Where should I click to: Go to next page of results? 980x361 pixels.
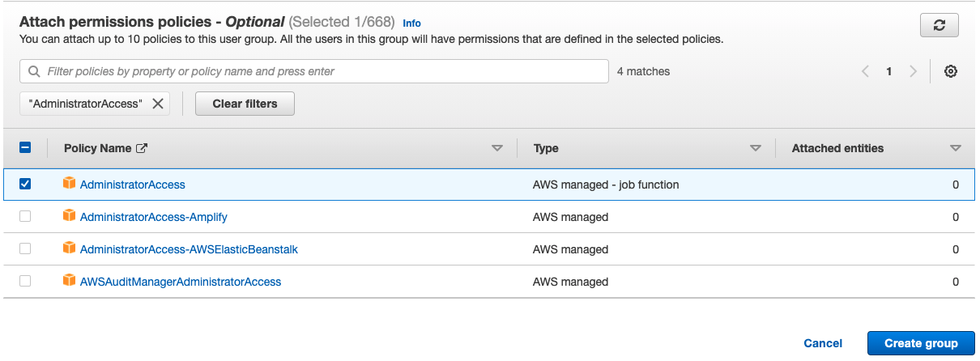[x=913, y=71]
